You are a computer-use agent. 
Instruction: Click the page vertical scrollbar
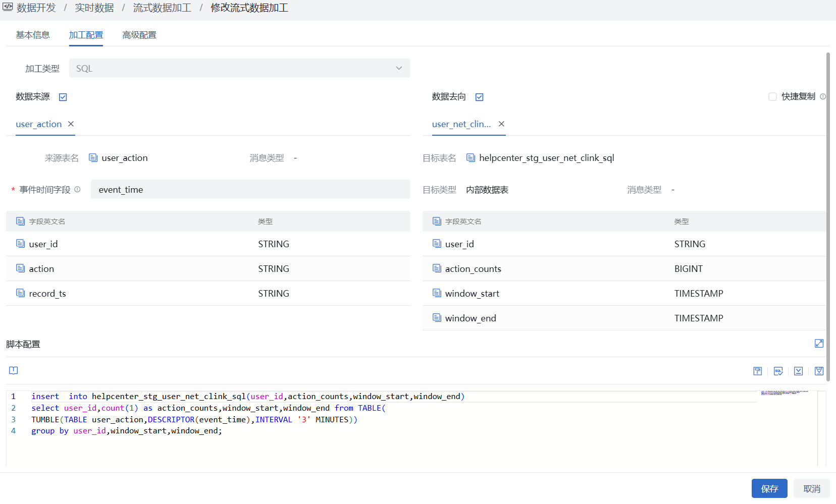[x=828, y=217]
